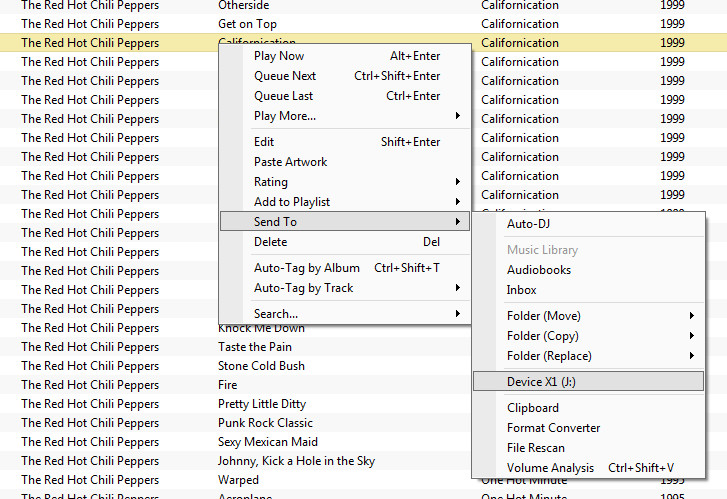Send track to Inbox
This screenshot has height=499, width=727.
588,290
